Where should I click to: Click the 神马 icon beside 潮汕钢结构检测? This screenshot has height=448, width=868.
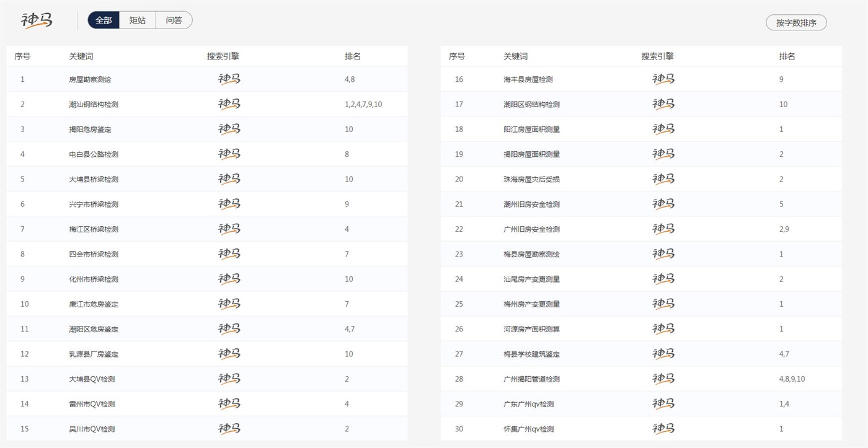click(x=229, y=104)
